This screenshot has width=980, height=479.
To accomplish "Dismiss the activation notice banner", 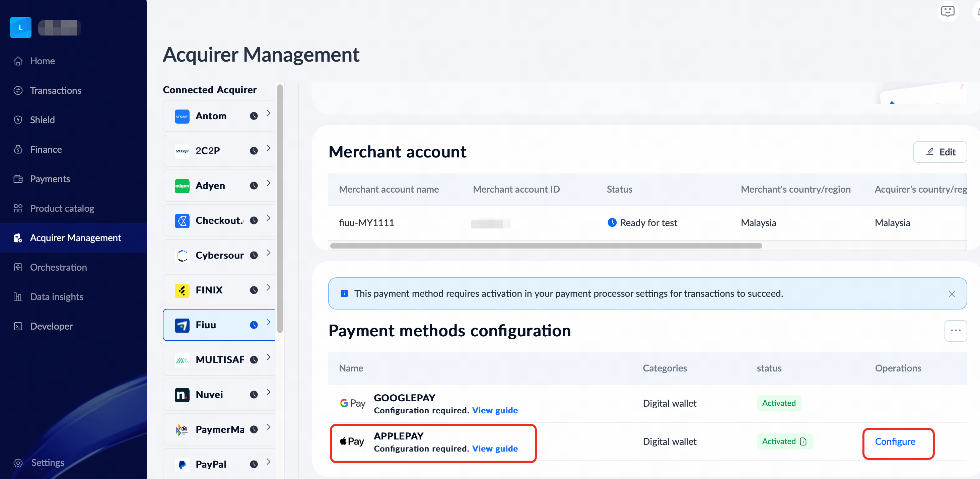I will [x=952, y=294].
